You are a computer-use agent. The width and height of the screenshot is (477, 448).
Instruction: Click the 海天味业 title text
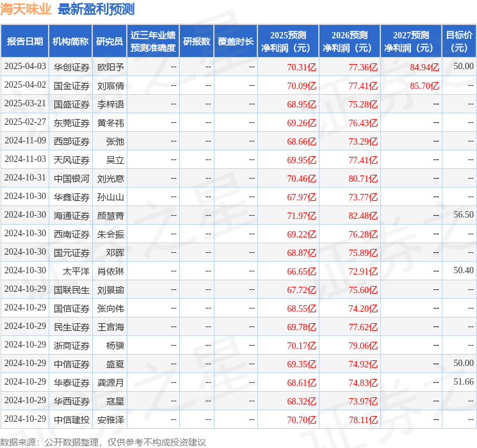coord(26,9)
